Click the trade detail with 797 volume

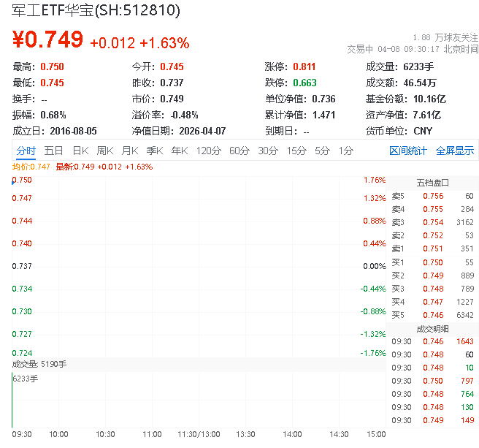432,381
